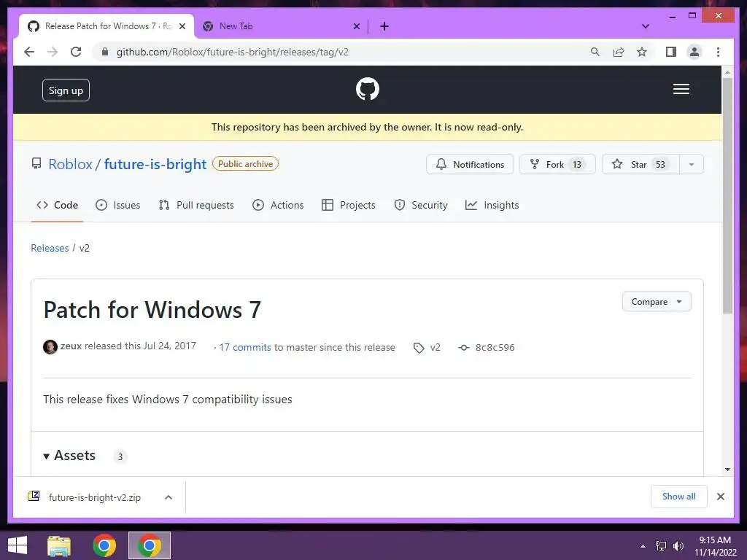Open future-is-bright repository link

click(x=155, y=164)
